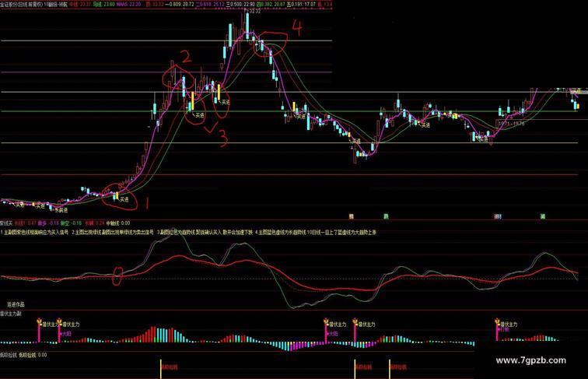This screenshot has height=379, width=588.
Task: Click the crown icon above the second 大阳 label
Action: pos(326,321)
